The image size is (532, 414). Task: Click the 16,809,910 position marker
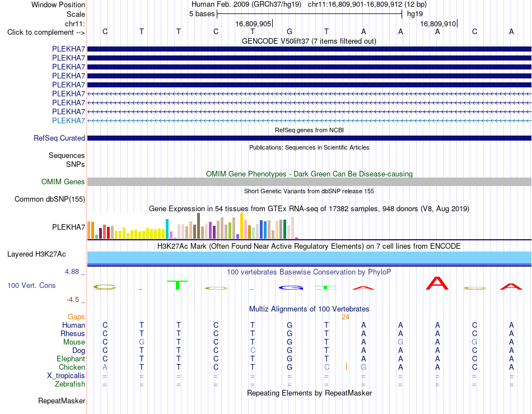438,24
